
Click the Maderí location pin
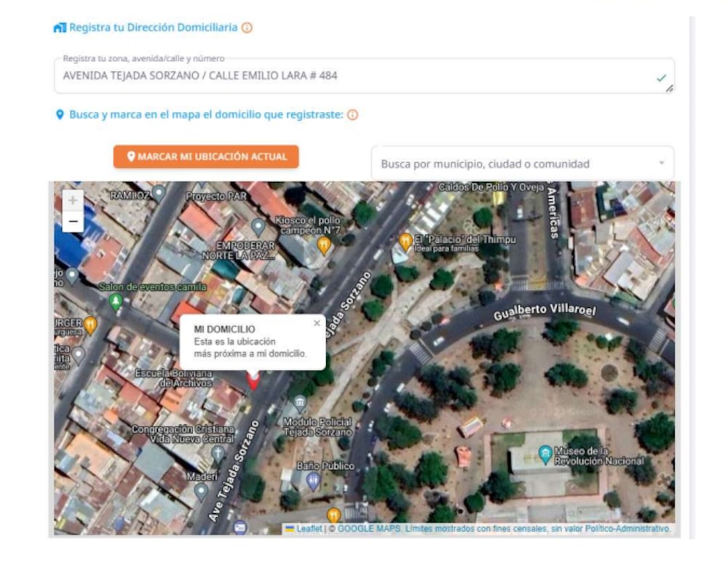tap(202, 491)
